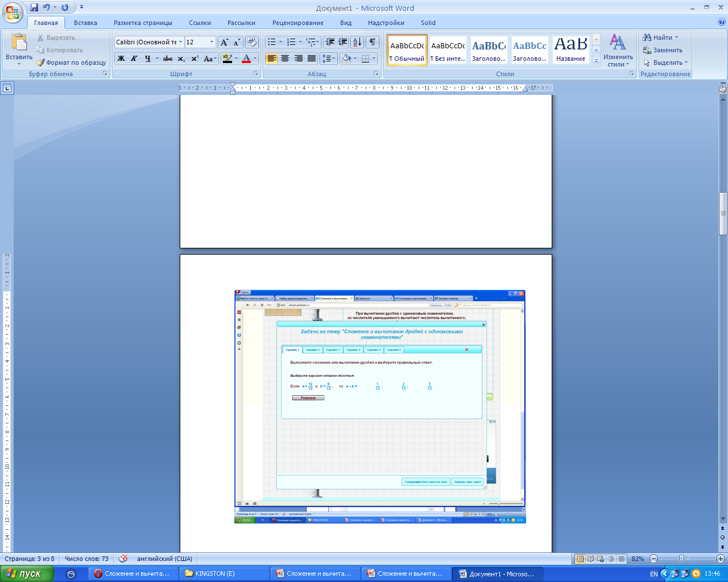Toggle bold formatting with Ж button
The image size is (728, 582).
point(121,59)
